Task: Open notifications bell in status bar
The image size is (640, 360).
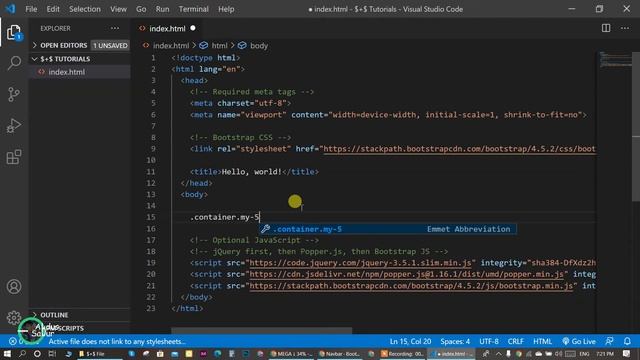Action: click(627, 341)
